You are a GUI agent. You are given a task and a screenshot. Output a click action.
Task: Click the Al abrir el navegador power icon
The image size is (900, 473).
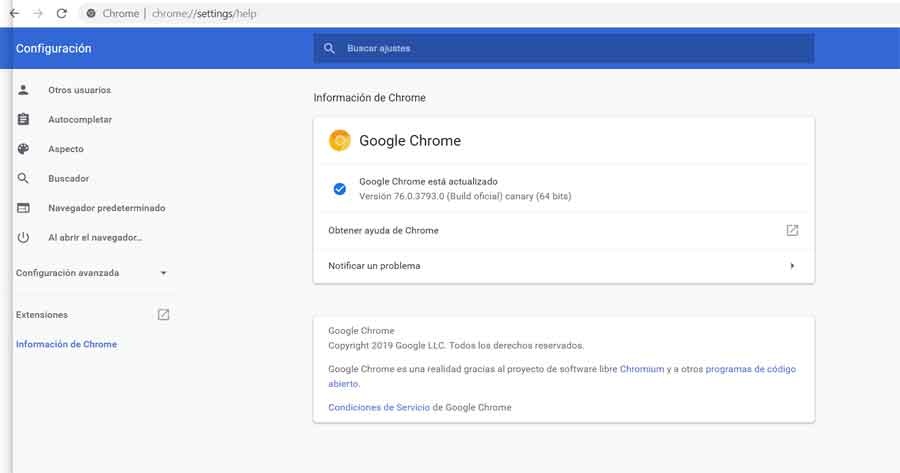click(x=24, y=238)
